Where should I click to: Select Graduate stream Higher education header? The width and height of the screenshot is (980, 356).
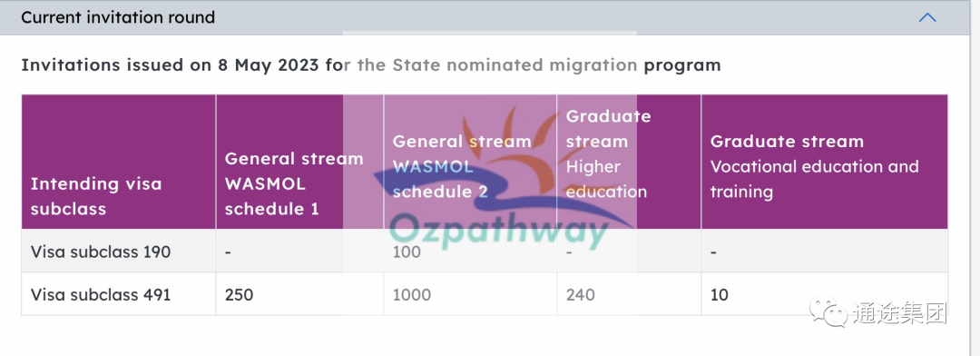[608, 153]
